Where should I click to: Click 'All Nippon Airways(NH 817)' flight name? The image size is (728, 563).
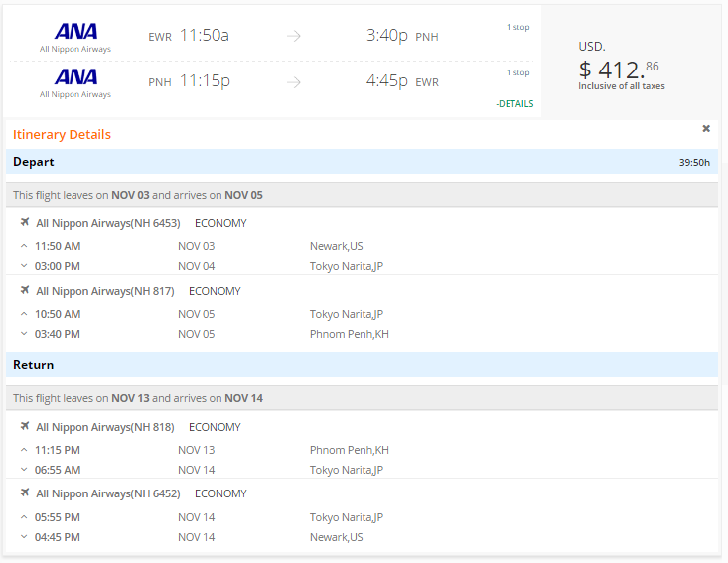(x=105, y=291)
